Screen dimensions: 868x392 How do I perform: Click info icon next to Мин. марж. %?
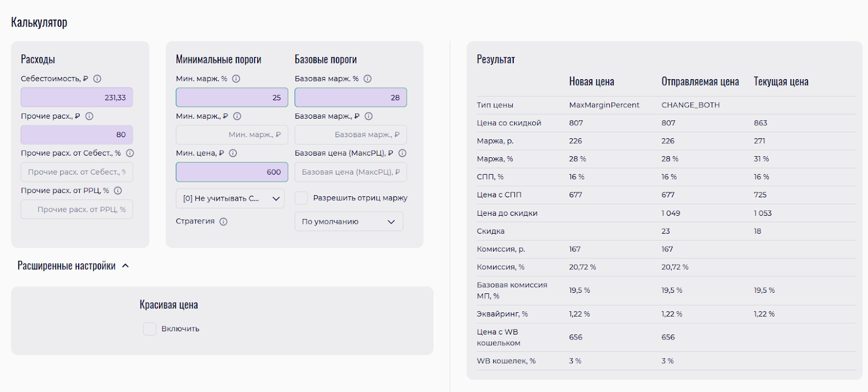[x=237, y=79]
